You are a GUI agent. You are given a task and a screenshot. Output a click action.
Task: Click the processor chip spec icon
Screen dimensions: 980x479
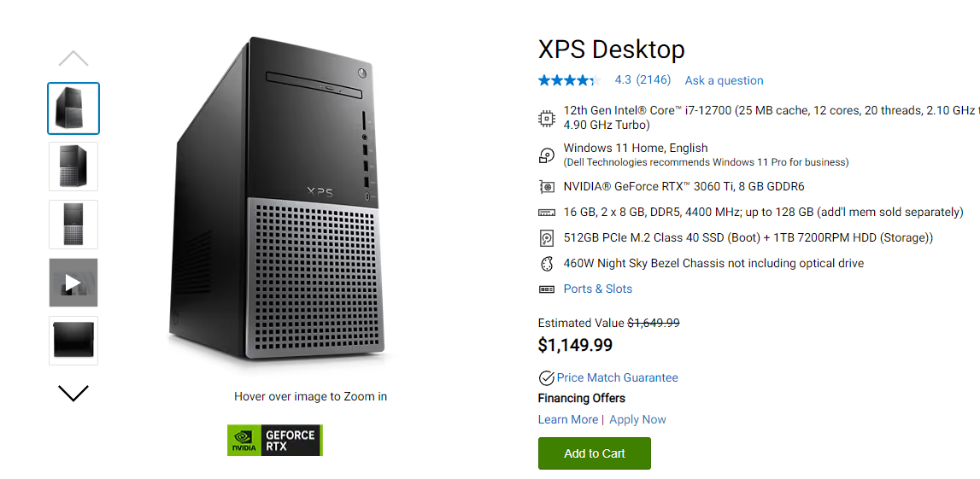tap(547, 118)
